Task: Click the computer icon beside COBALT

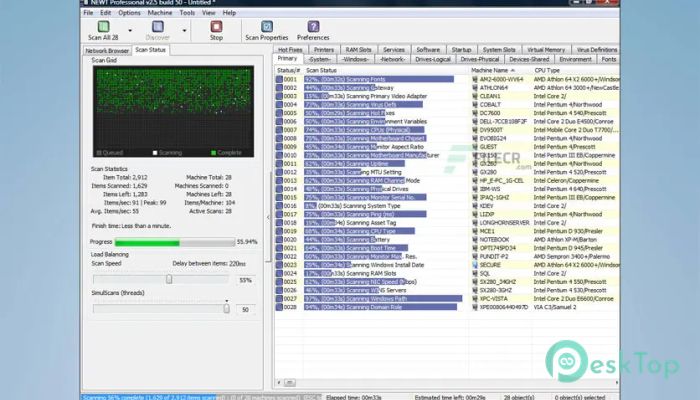Action: tap(475, 104)
